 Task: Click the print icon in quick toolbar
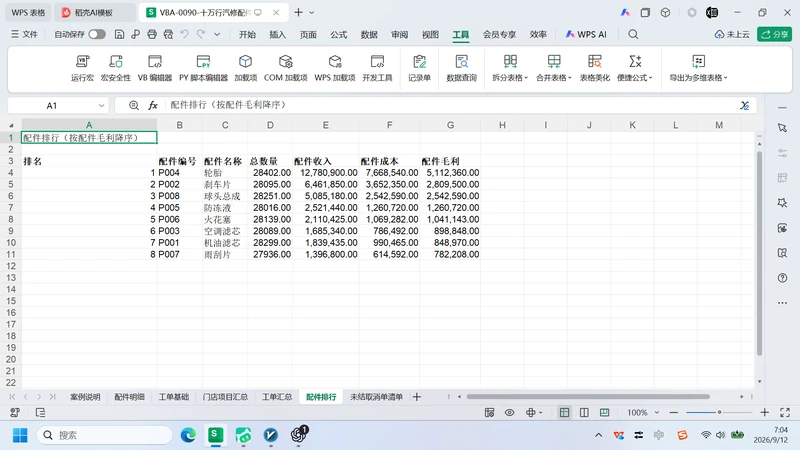[x=152, y=34]
